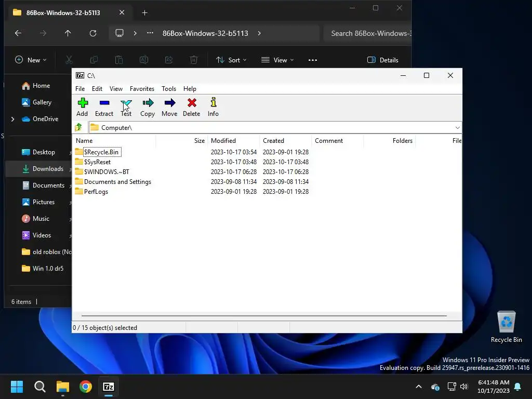Open the View dropdown in Explorer
The image size is (532, 399).
277,60
